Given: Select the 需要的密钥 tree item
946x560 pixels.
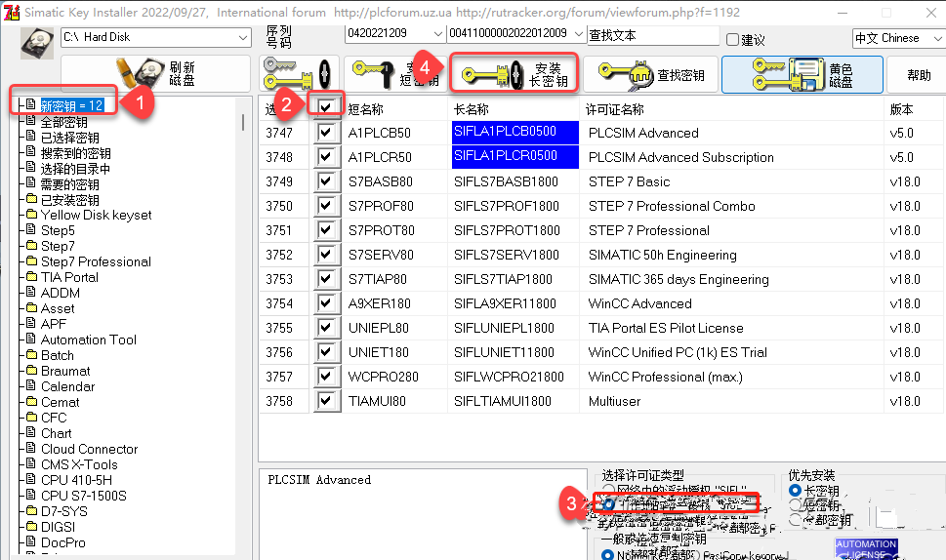Looking at the screenshot, I should 69,184.
